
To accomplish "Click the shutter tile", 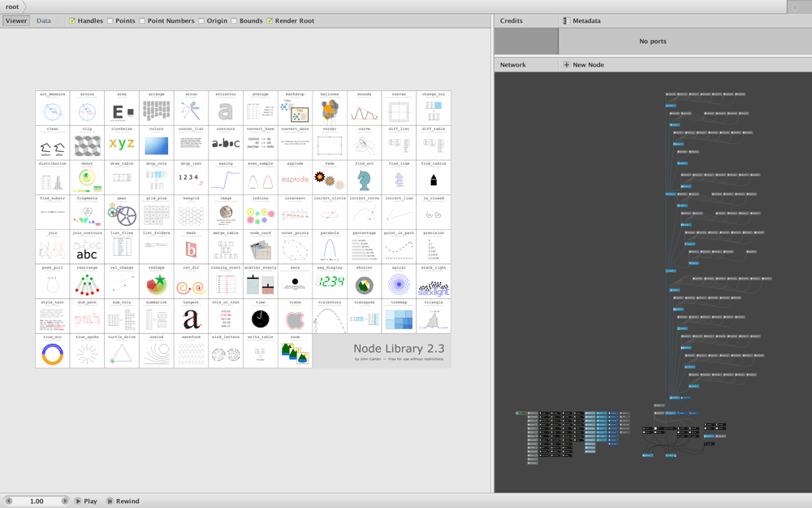I will (x=364, y=281).
